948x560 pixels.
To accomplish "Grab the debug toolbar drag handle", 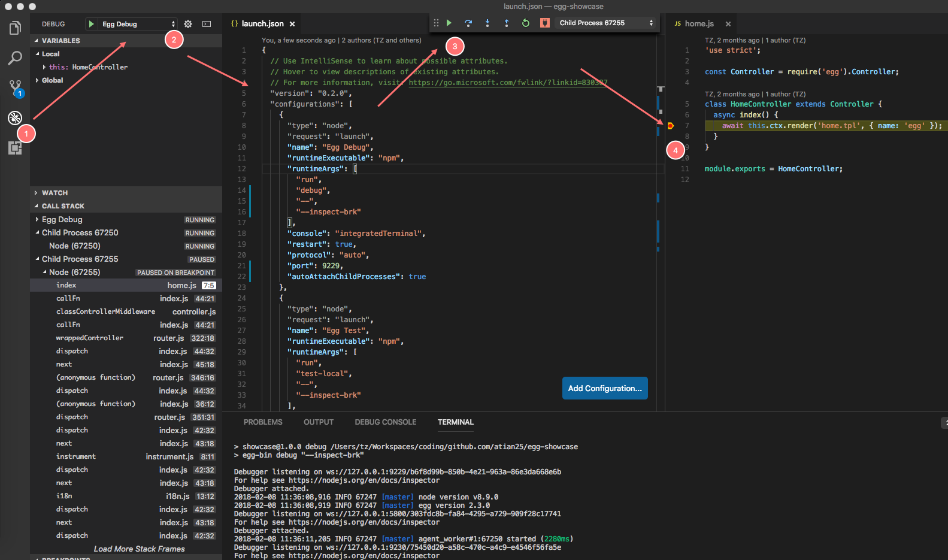I will click(x=436, y=23).
